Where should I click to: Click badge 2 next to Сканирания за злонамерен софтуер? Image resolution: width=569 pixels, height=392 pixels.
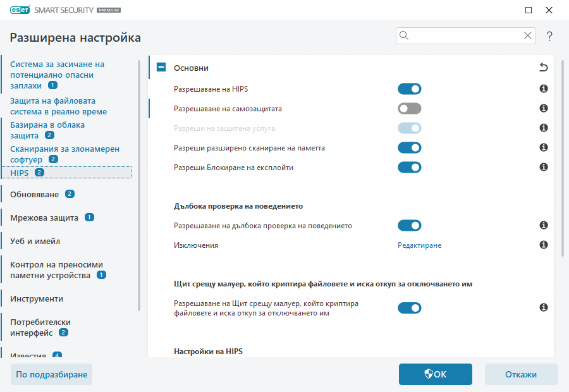[53, 159]
